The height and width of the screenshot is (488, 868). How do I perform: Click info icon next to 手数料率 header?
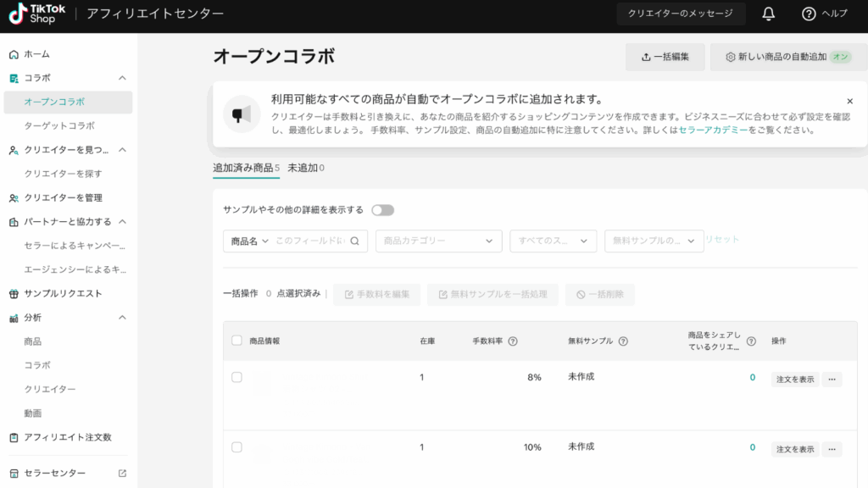pos(513,341)
